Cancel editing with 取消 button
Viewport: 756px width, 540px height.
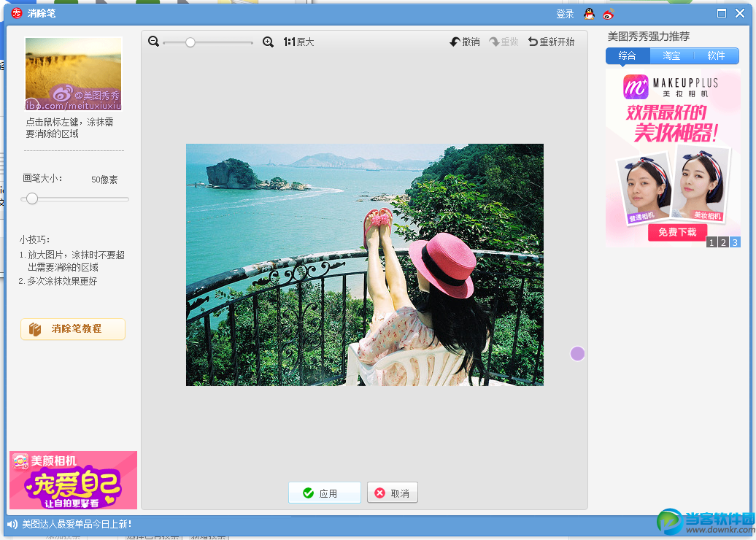pos(393,493)
